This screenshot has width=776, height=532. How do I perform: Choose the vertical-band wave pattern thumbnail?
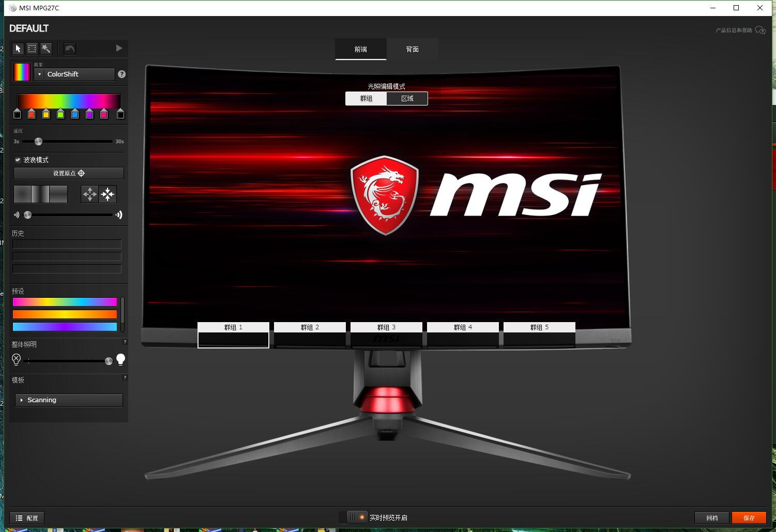pyautogui.click(x=40, y=194)
